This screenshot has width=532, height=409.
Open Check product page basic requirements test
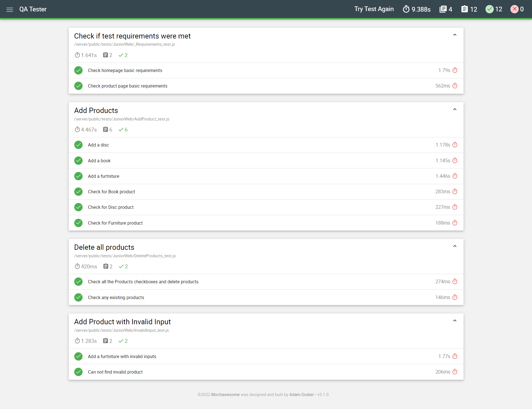point(266,86)
